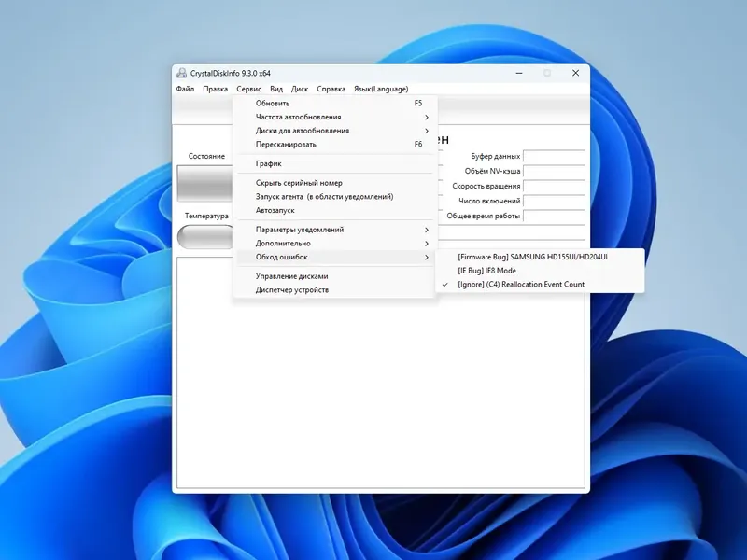The image size is (747, 560).
Task: Open the Язык(Language) menu
Action: coord(381,89)
